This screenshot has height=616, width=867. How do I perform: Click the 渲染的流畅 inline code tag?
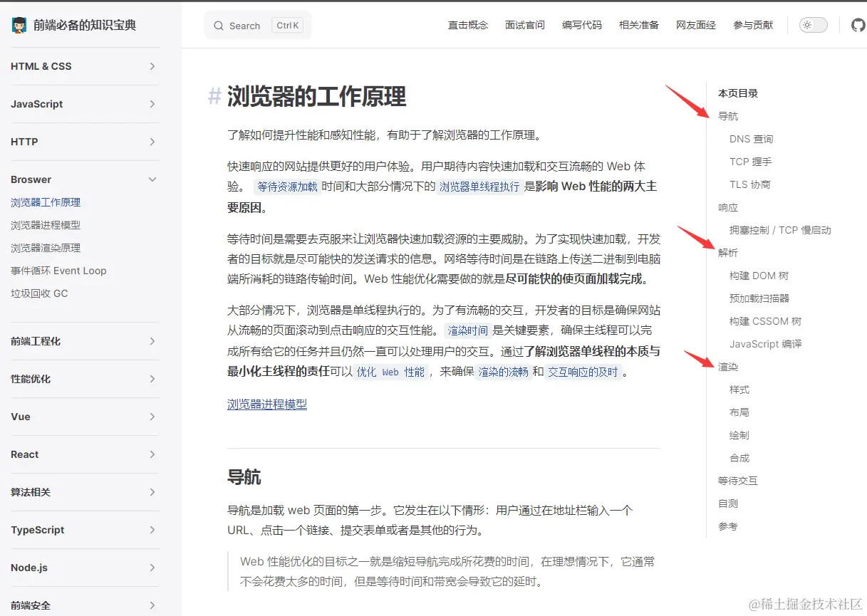pyautogui.click(x=503, y=372)
